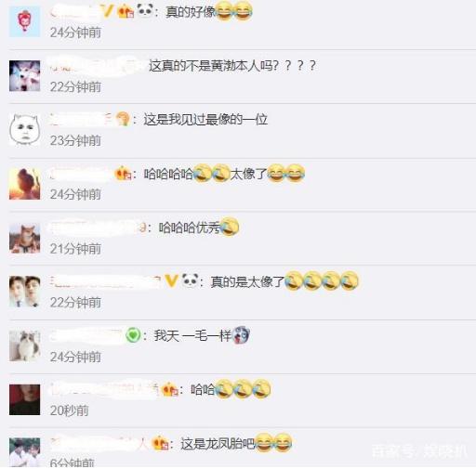Click the green heart badge before 我天一毛一样
Screen dimensions: 476x469
133,335
